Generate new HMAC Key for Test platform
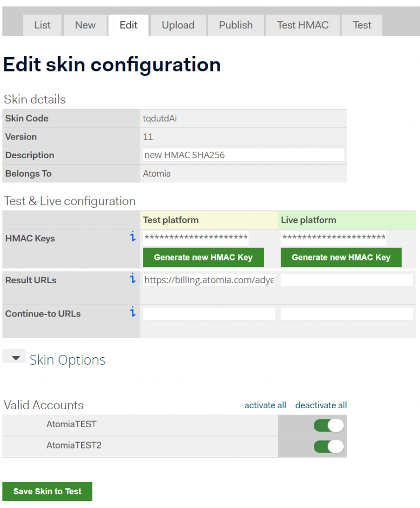This screenshot has width=420, height=508. [x=203, y=257]
